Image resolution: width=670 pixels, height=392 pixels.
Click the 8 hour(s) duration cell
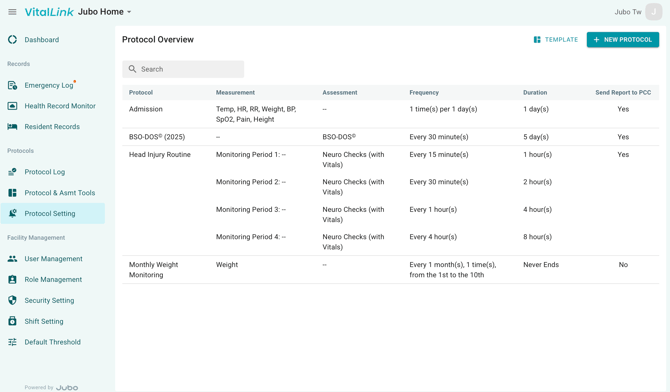click(x=537, y=237)
